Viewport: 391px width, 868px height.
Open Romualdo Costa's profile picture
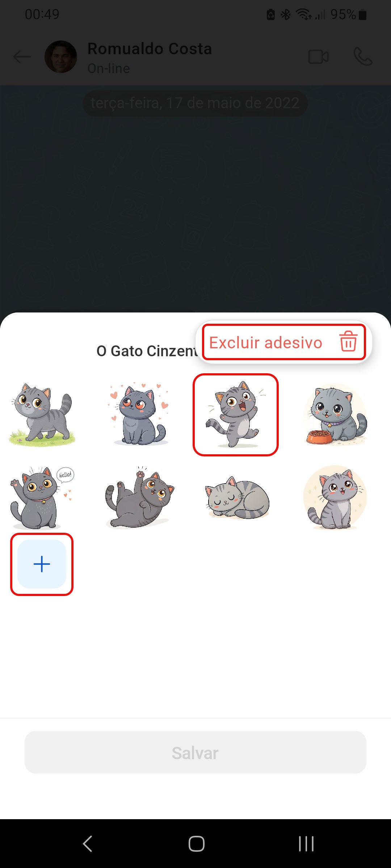click(60, 57)
